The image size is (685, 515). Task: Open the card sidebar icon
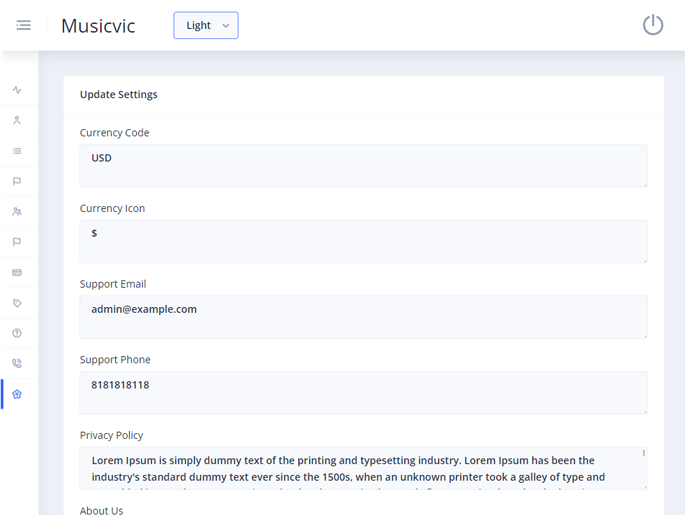point(17,272)
